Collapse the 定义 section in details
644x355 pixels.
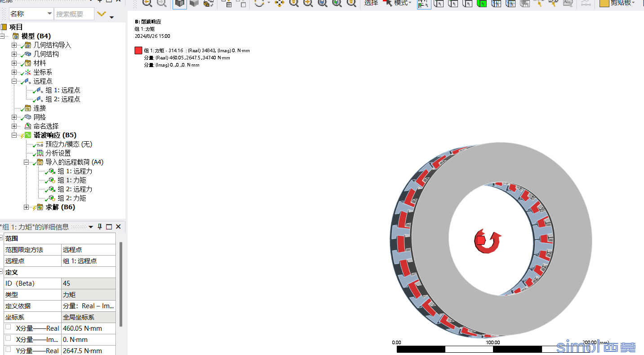point(1,272)
